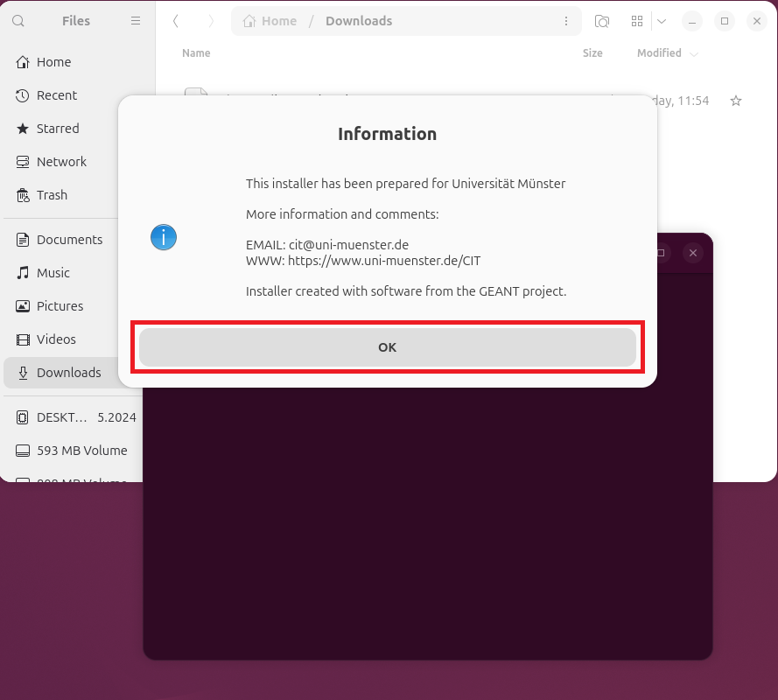
Task: Click Home in the path bar
Action: (270, 21)
